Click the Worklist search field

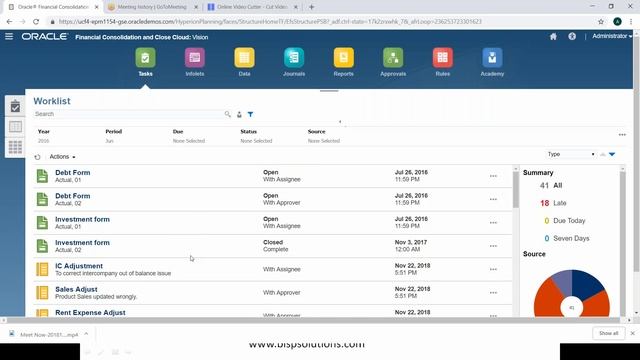pos(129,114)
